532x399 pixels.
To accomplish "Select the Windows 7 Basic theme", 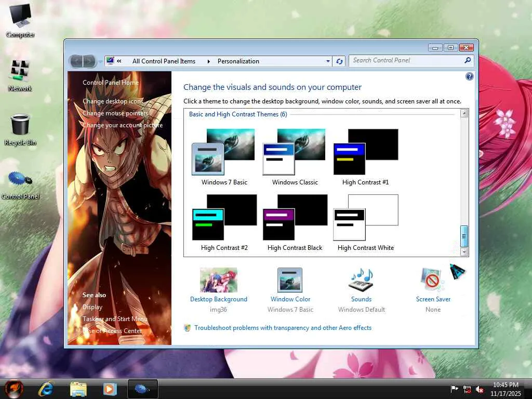I will click(x=224, y=157).
